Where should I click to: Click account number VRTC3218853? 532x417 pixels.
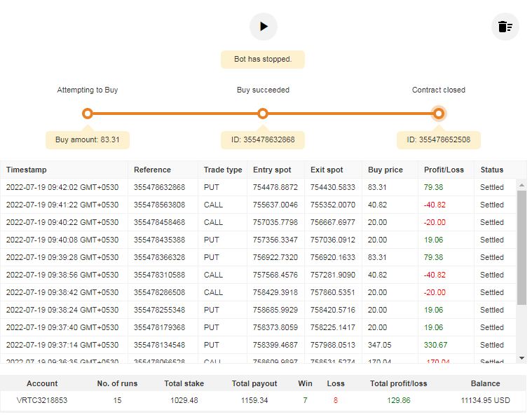[42, 400]
